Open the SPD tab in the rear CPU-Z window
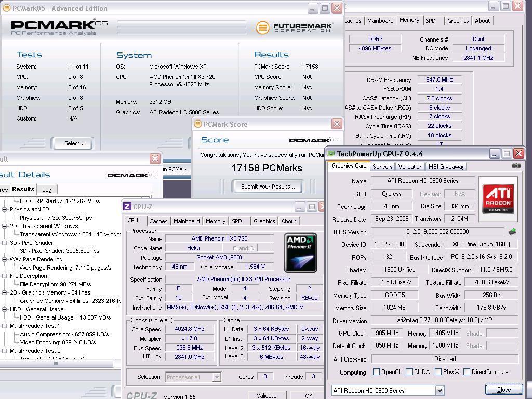This screenshot has height=399, width=532. tap(431, 21)
